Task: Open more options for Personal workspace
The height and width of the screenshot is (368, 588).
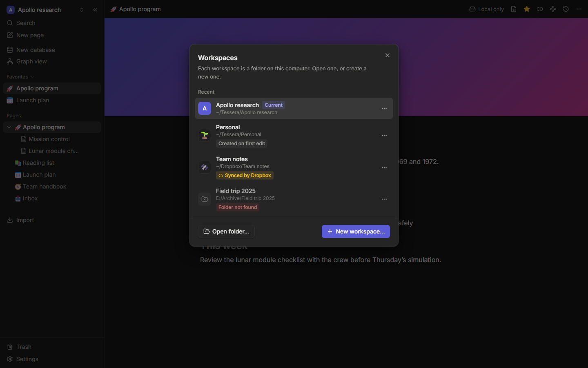Action: pyautogui.click(x=384, y=135)
